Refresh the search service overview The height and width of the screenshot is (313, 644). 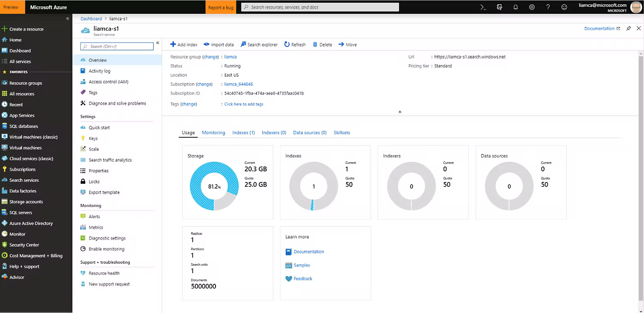[x=295, y=45]
